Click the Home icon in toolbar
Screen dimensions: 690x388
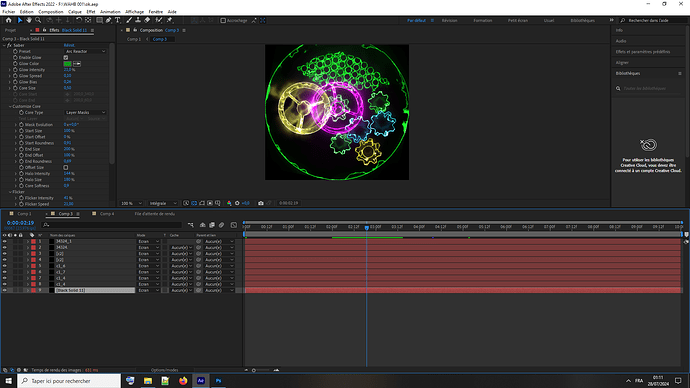[8, 20]
